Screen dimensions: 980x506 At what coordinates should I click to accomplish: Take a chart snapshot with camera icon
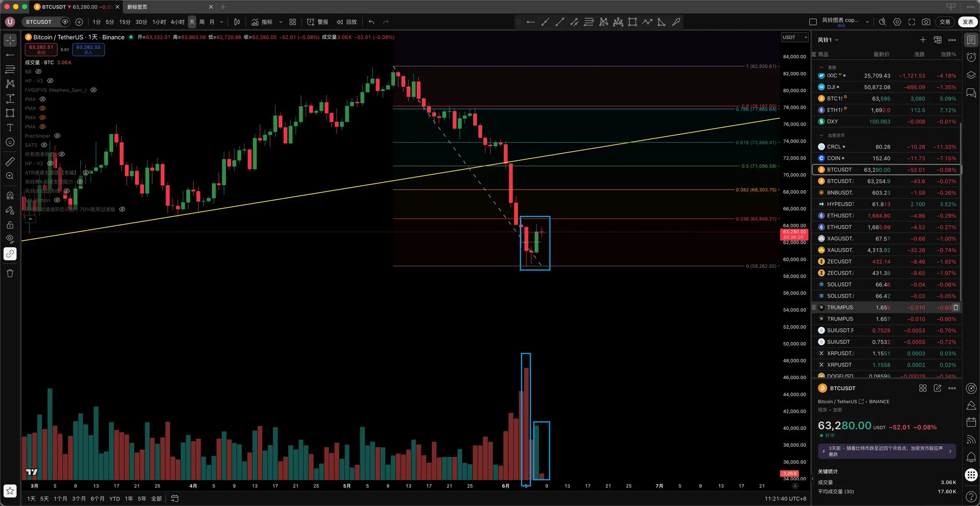tap(926, 22)
